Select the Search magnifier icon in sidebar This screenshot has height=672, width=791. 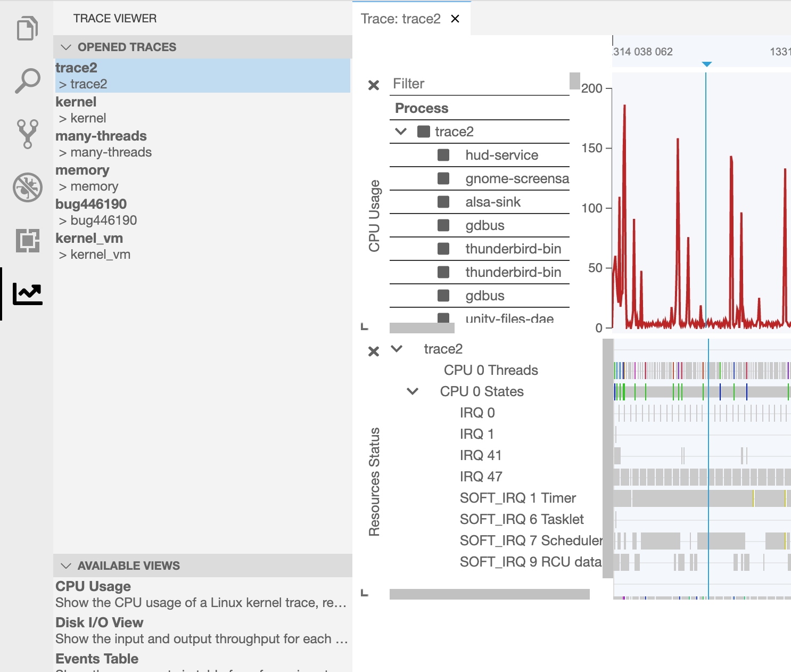[x=27, y=81]
